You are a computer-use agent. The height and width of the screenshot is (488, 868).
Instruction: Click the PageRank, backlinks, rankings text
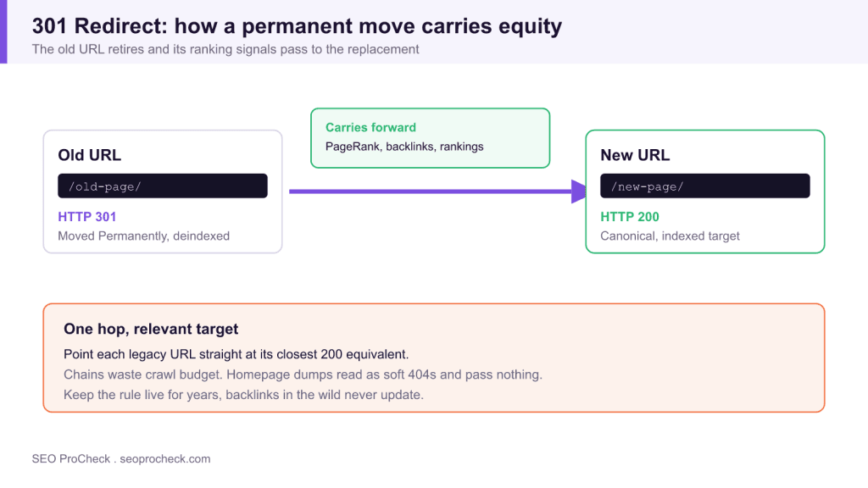[404, 147]
